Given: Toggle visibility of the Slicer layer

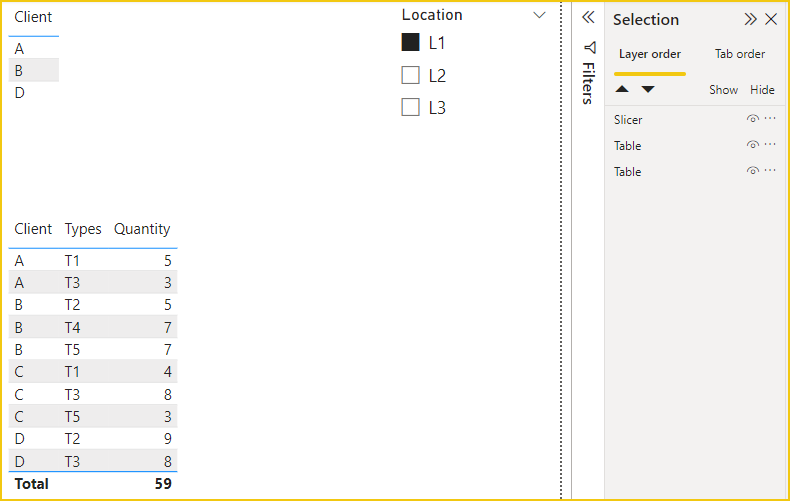Looking at the screenshot, I should pos(752,119).
